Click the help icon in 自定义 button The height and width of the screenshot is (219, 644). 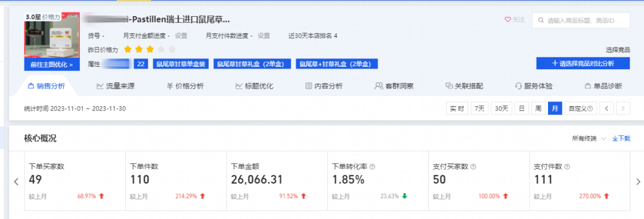coord(590,109)
